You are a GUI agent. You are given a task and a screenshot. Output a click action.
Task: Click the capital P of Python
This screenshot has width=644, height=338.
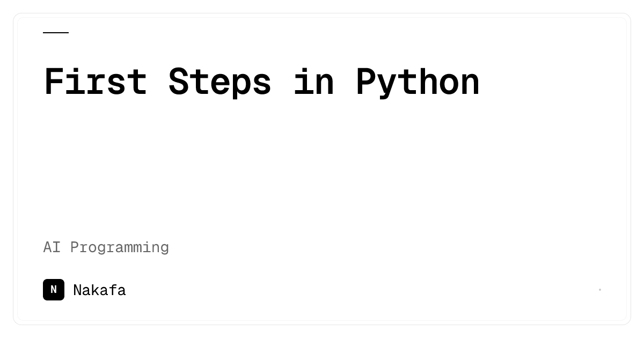[366, 82]
